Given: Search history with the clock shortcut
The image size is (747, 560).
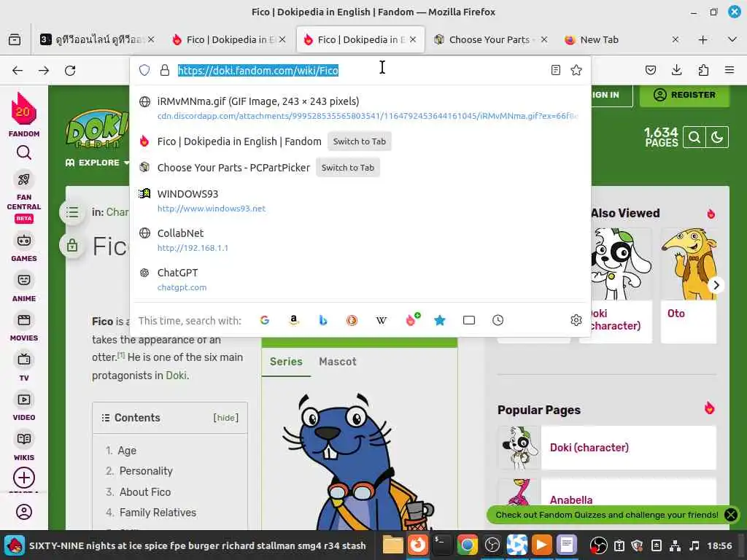Looking at the screenshot, I should click(498, 321).
